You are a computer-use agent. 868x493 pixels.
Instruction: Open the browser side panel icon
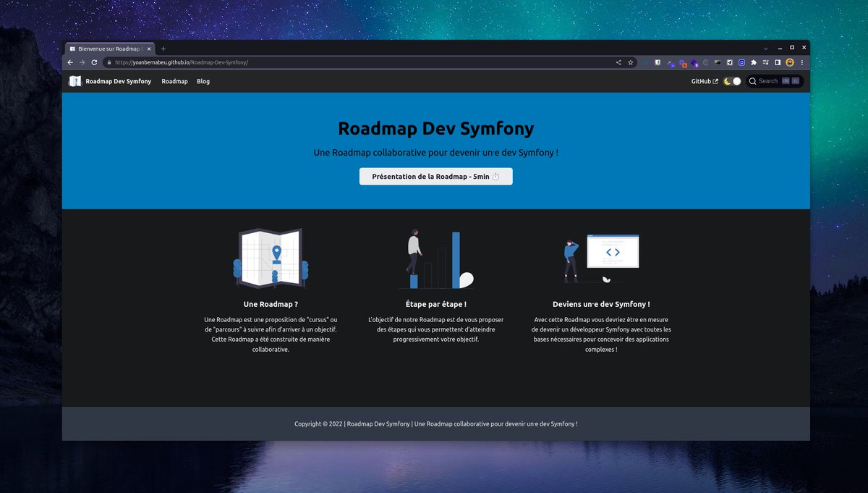coord(778,62)
